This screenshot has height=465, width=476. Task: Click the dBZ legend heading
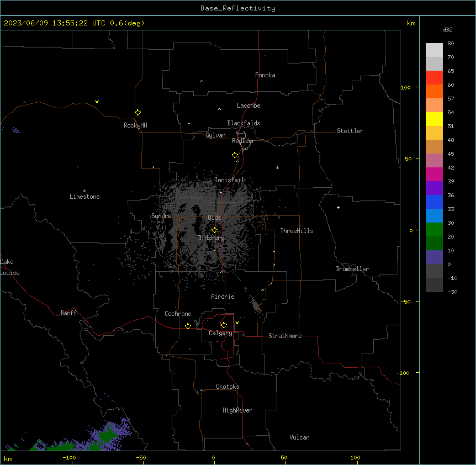tap(447, 29)
